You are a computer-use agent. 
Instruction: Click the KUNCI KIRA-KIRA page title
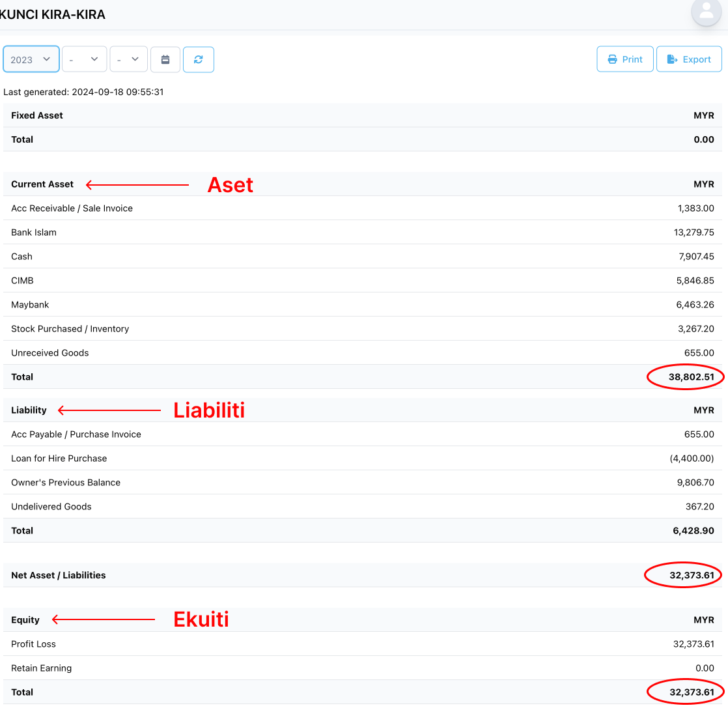pyautogui.click(x=53, y=15)
